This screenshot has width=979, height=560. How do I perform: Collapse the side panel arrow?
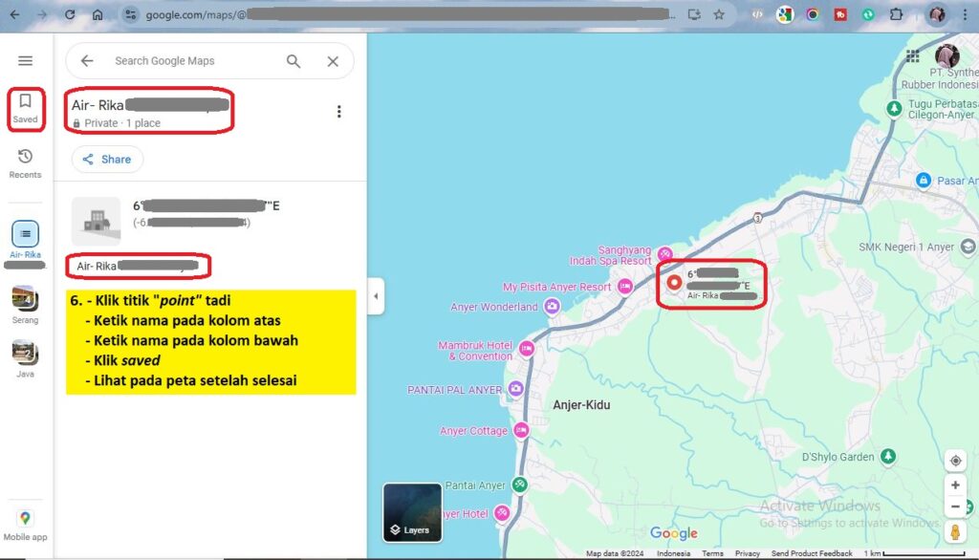(x=376, y=296)
